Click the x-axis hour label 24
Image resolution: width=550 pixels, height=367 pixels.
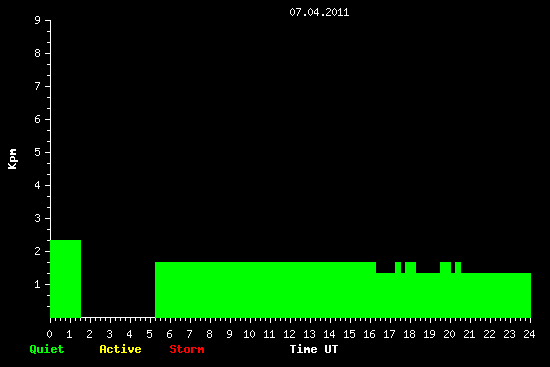[529, 334]
